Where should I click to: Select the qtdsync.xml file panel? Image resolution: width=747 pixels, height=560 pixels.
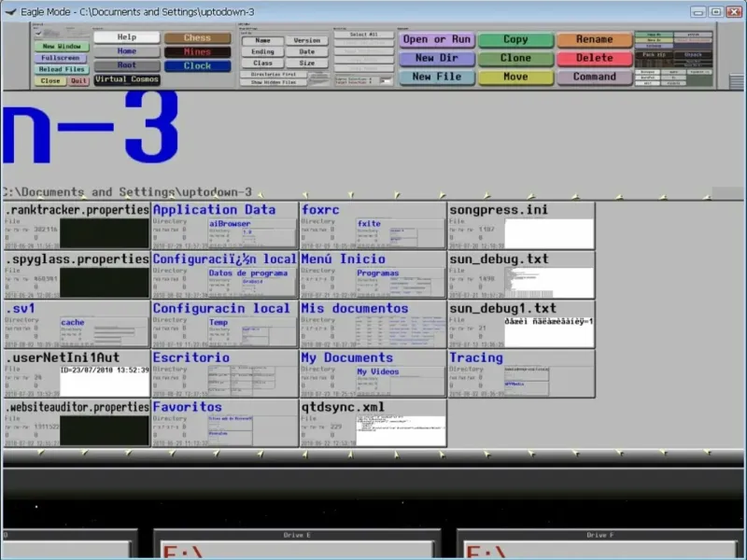[373, 424]
